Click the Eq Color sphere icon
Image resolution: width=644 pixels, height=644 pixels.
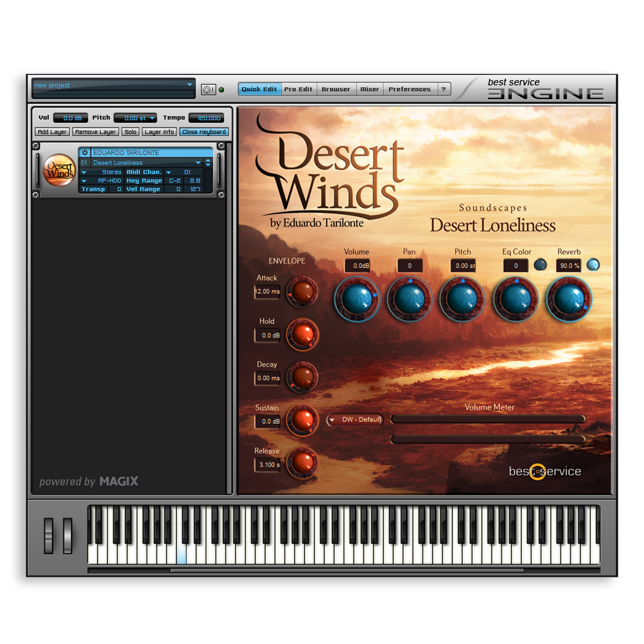tap(541, 264)
